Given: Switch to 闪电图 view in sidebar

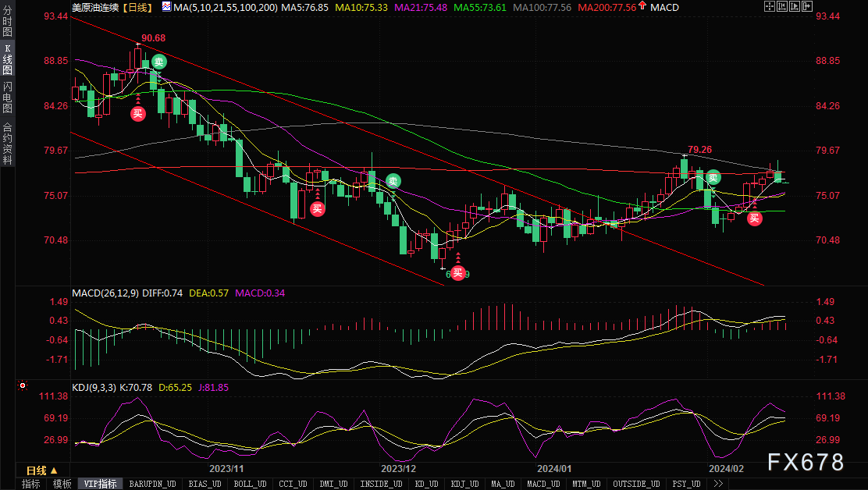Looking at the screenshot, I should (7, 98).
